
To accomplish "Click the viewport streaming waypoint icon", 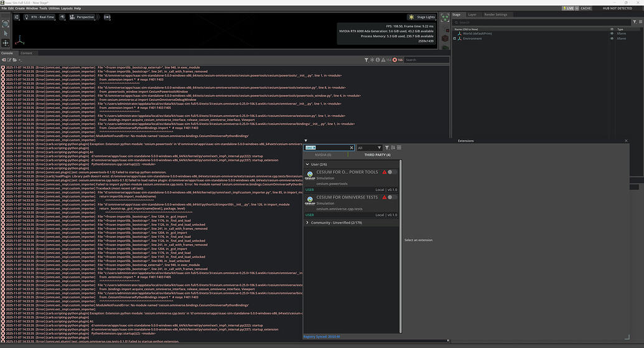I will [x=107, y=17].
